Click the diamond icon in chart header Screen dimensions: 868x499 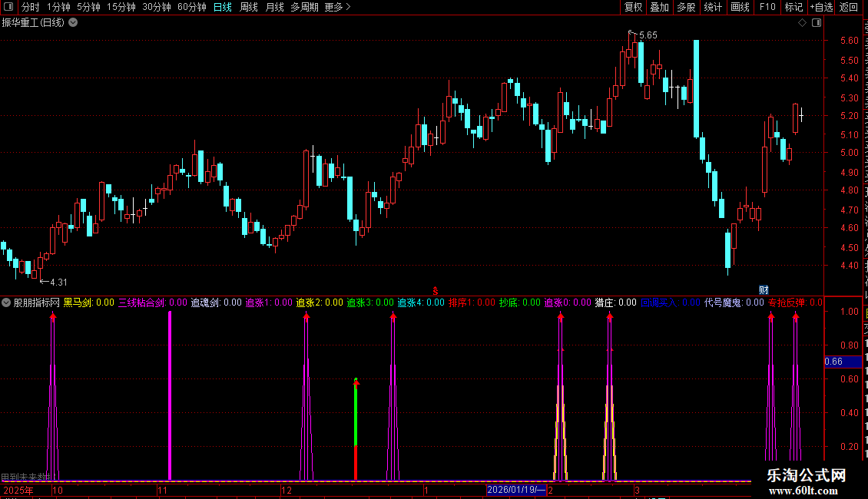(x=802, y=23)
